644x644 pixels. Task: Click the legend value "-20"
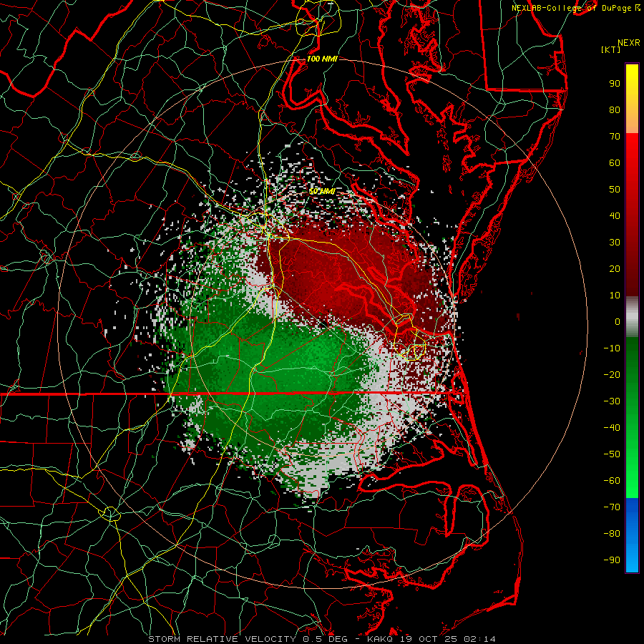click(x=612, y=374)
